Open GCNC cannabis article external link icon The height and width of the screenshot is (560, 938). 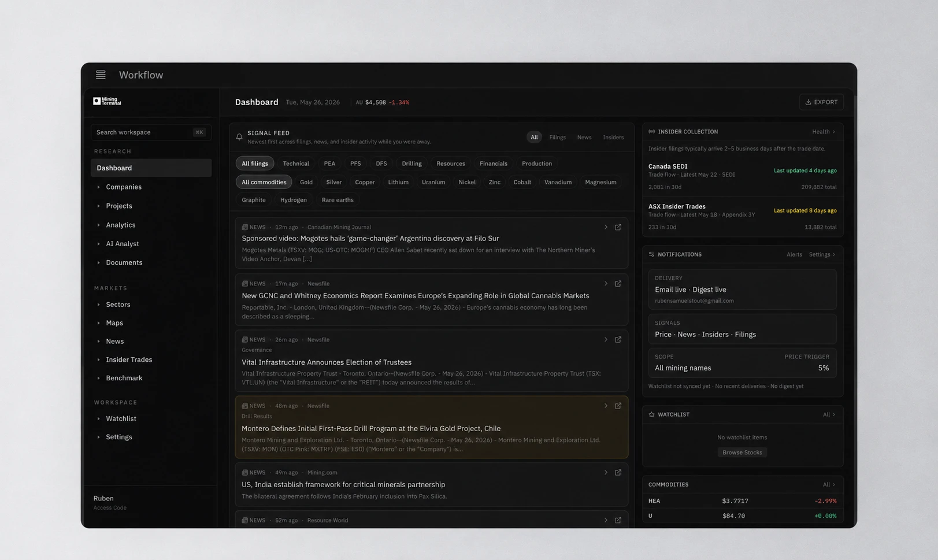coord(618,284)
